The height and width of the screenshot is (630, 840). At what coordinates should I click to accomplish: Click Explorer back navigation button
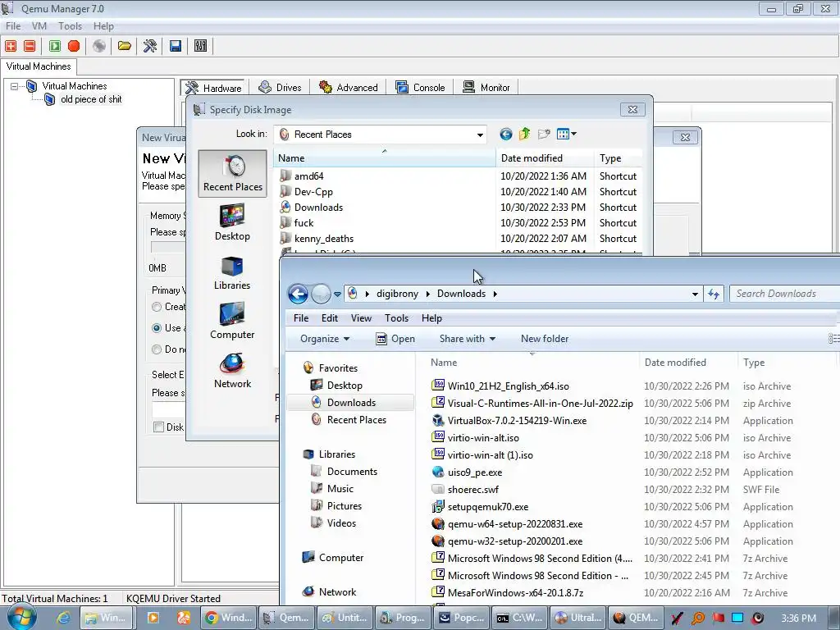[x=298, y=294]
